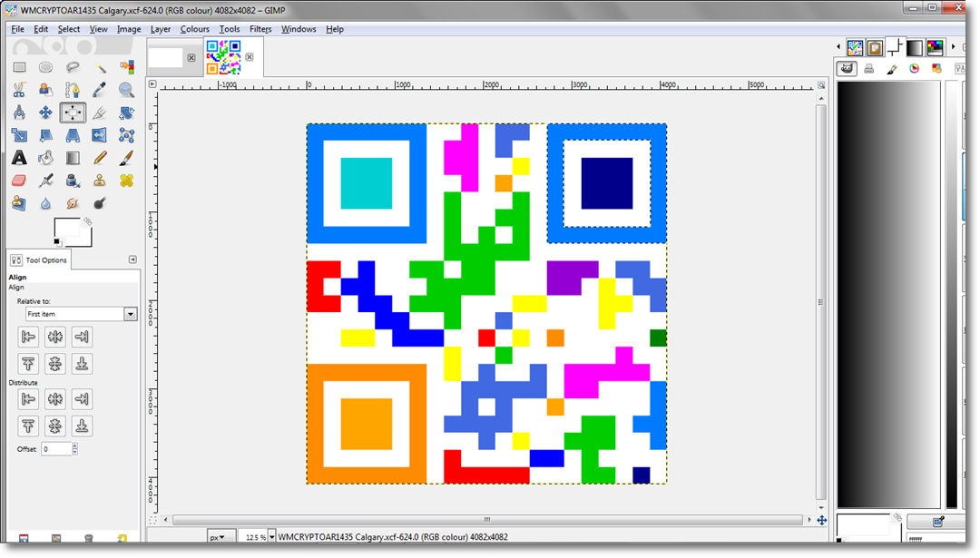Click the foreground colour swatch in toolbox
Image resolution: width=980 pixels, height=558 pixels.
click(x=65, y=228)
